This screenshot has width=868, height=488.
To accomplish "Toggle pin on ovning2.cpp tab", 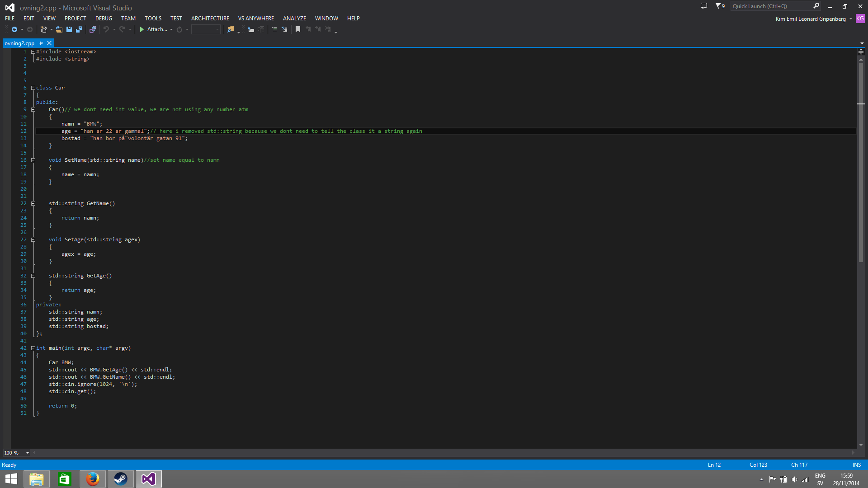I will tap(41, 43).
